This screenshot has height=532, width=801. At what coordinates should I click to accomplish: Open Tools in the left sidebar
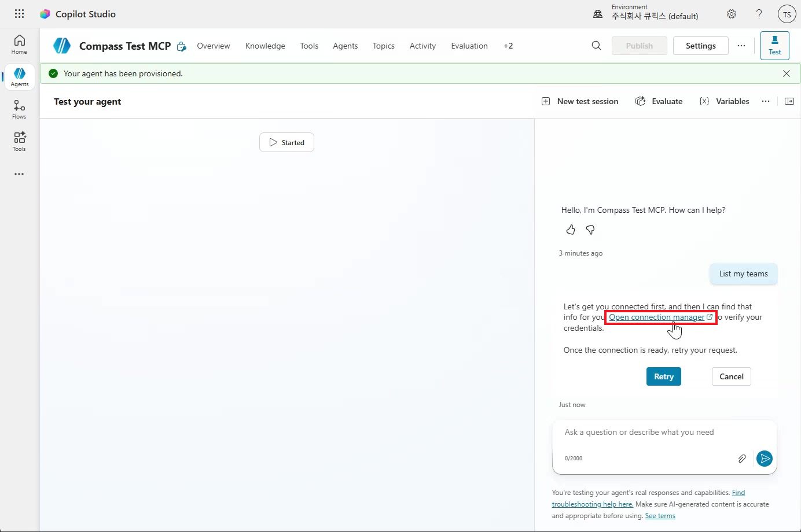click(x=19, y=142)
